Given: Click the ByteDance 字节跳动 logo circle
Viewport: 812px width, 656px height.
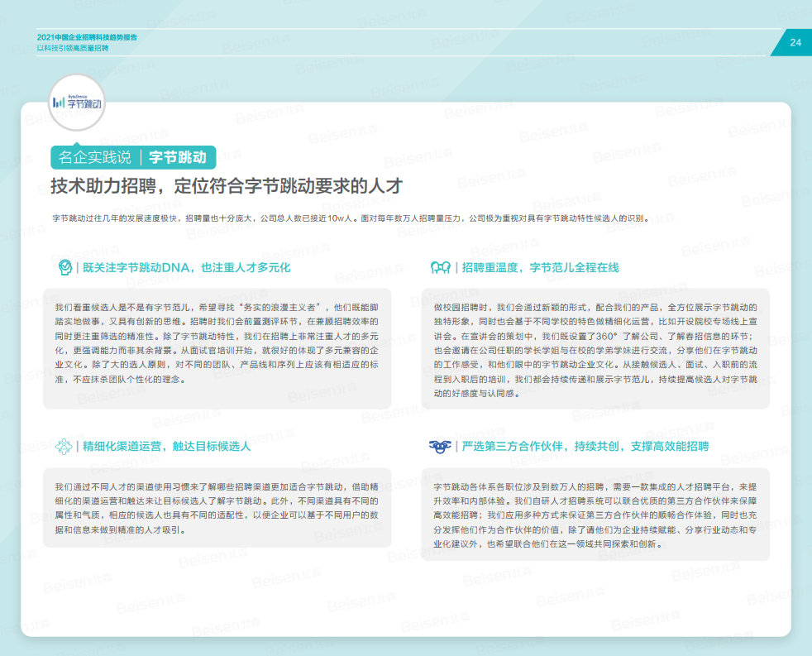Looking at the screenshot, I should [77, 103].
